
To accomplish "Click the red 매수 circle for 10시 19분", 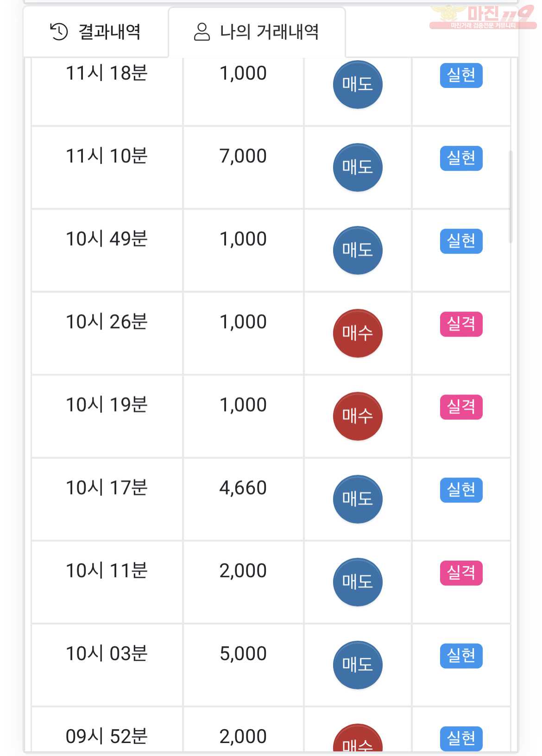I will [x=358, y=416].
